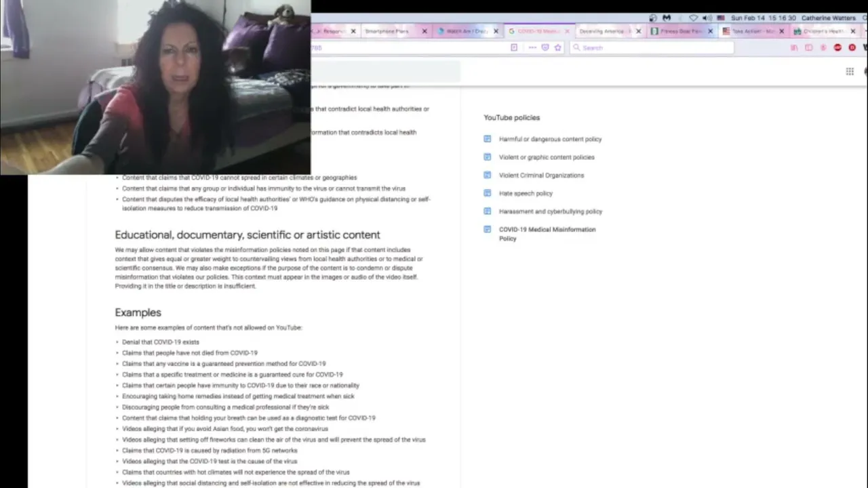Close the Deceiving America tab
Screen dimensions: 868x488
[638, 31]
